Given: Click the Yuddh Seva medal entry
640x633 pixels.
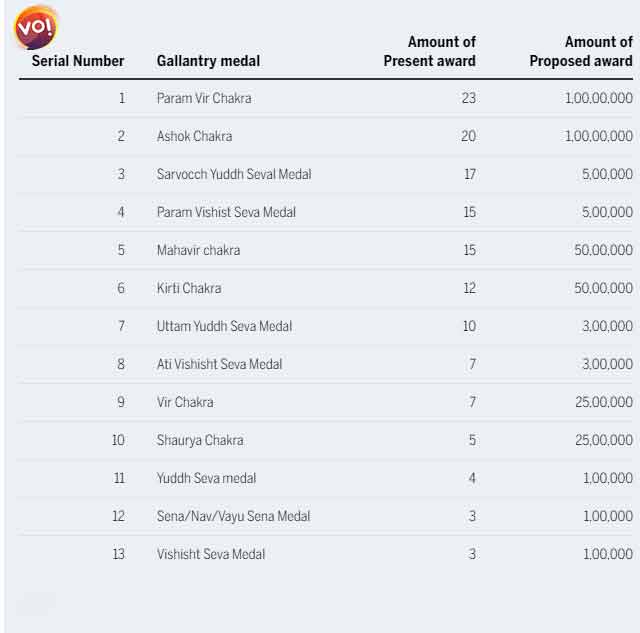Looking at the screenshot, I should [206, 478].
